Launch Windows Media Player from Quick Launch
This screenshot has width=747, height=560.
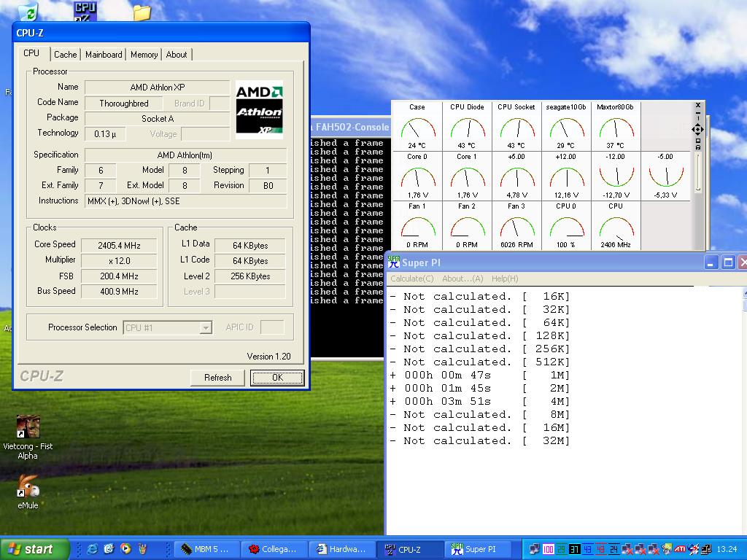125,549
